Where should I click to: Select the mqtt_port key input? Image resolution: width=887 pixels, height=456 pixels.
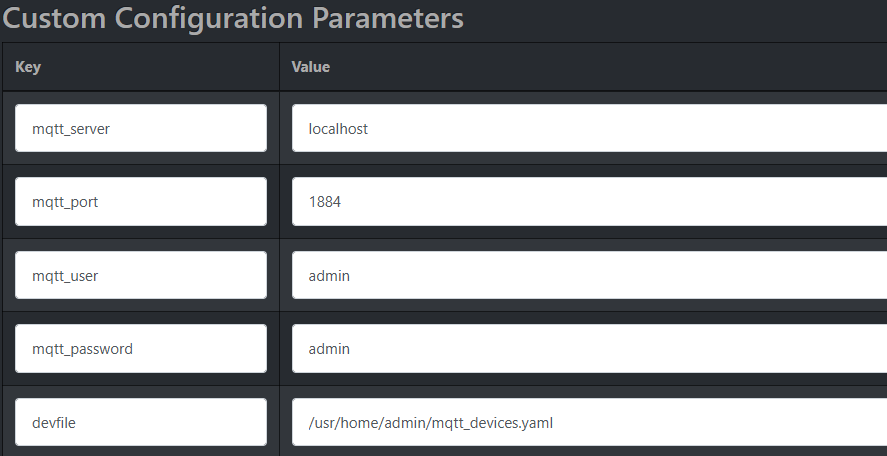[141, 201]
